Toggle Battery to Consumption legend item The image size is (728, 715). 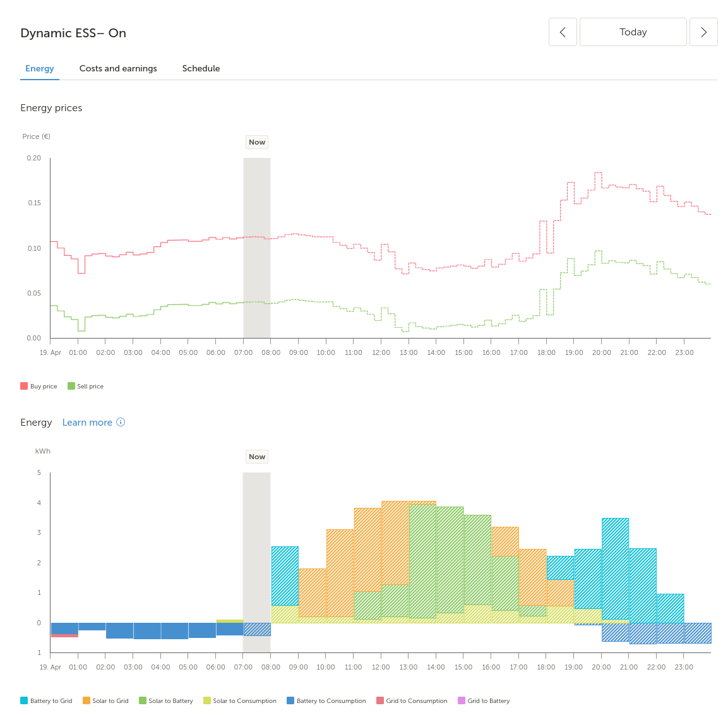[x=326, y=701]
